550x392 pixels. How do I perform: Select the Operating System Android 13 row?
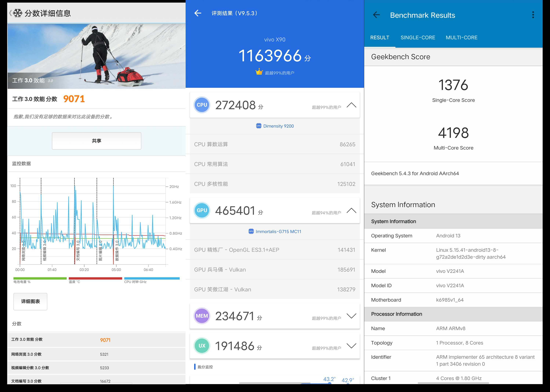(x=453, y=236)
